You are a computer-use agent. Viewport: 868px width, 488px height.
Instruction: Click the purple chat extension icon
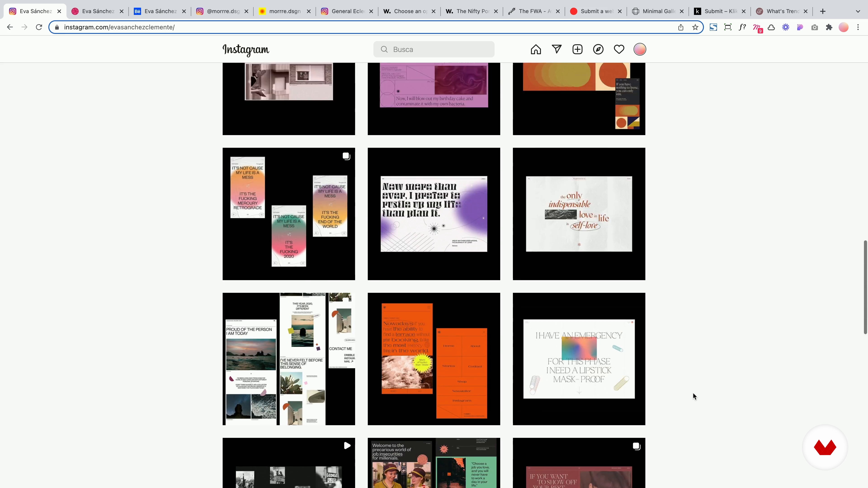[x=800, y=27]
